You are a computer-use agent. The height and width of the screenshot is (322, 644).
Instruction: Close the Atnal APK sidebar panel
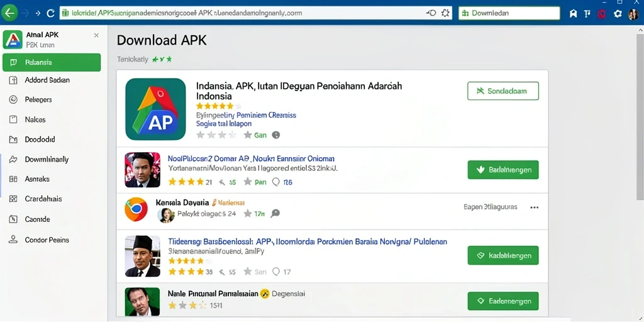pyautogui.click(x=96, y=35)
